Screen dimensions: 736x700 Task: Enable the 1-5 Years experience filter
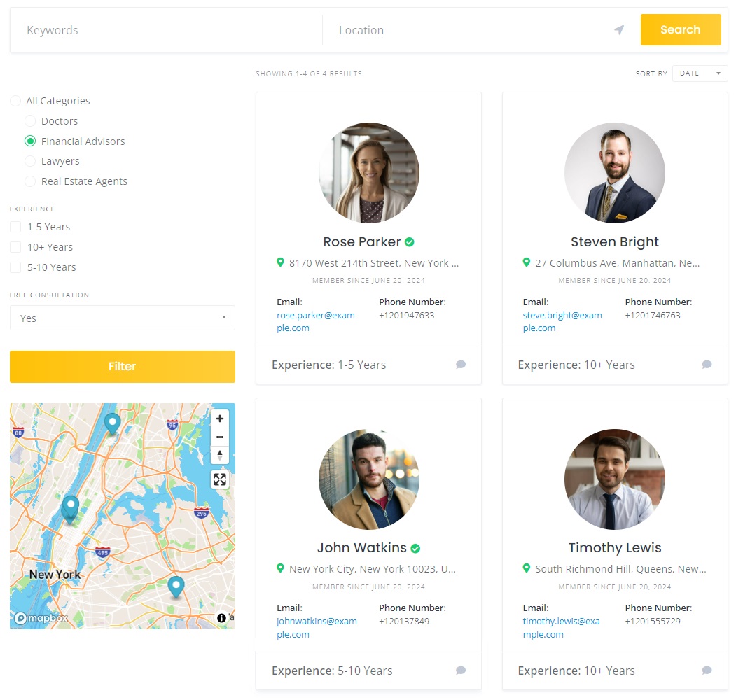click(x=15, y=226)
